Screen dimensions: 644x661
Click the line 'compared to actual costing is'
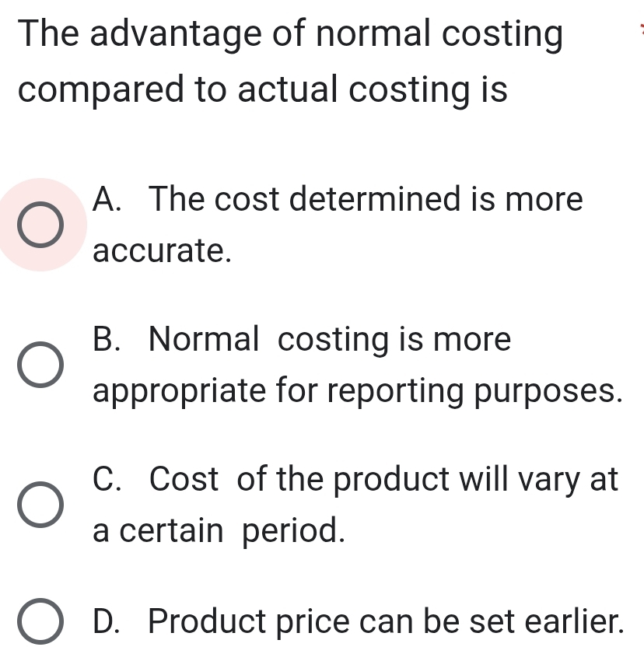coord(263,90)
